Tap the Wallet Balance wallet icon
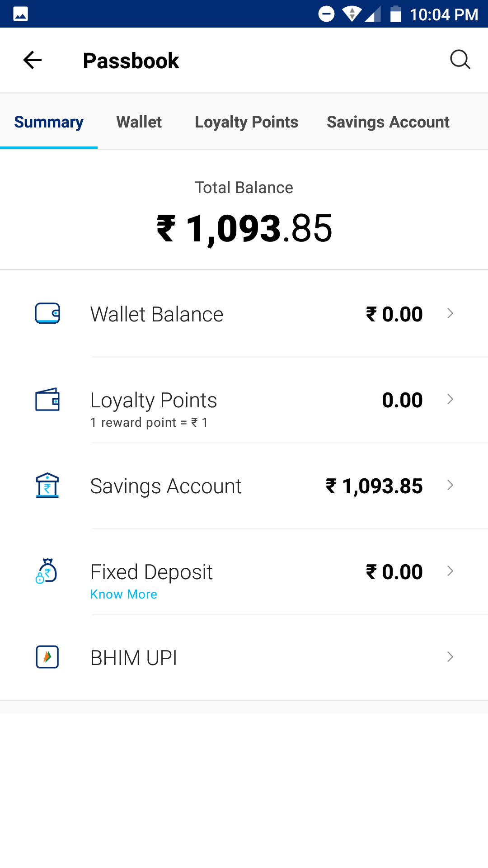Viewport: 488px width, 868px height. coord(47,313)
